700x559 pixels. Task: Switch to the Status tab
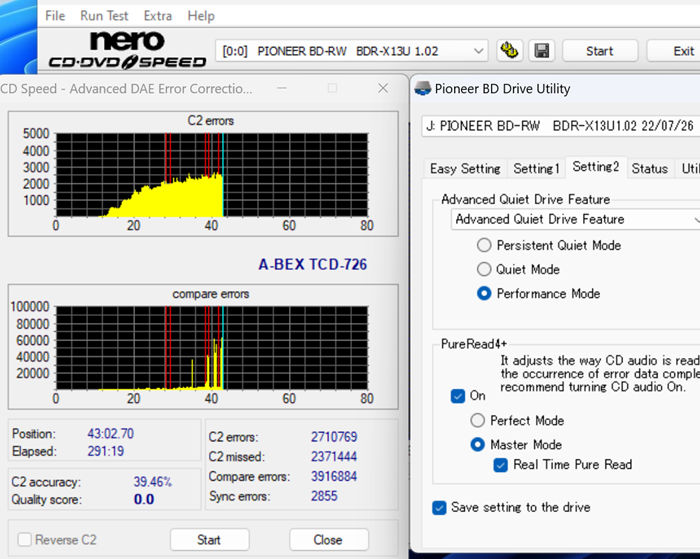coord(650,169)
